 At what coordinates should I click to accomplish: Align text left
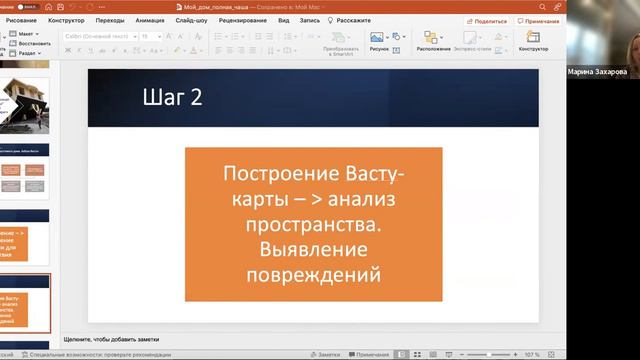218,51
